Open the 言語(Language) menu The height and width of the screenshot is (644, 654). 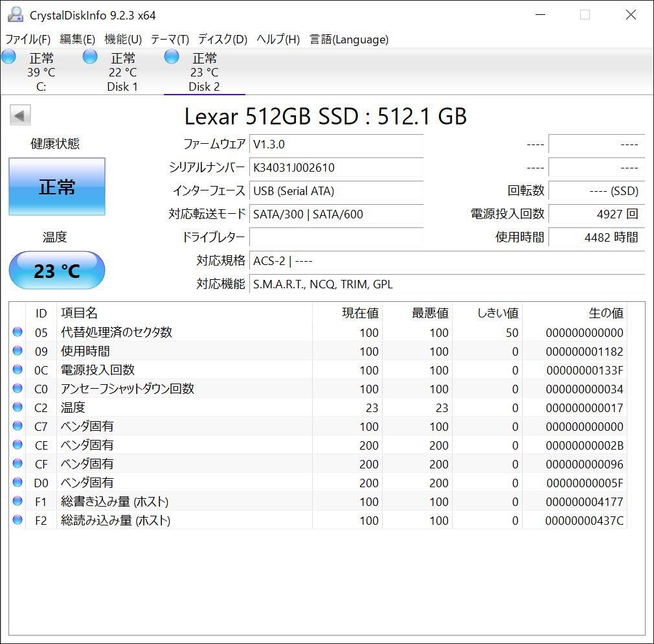349,40
